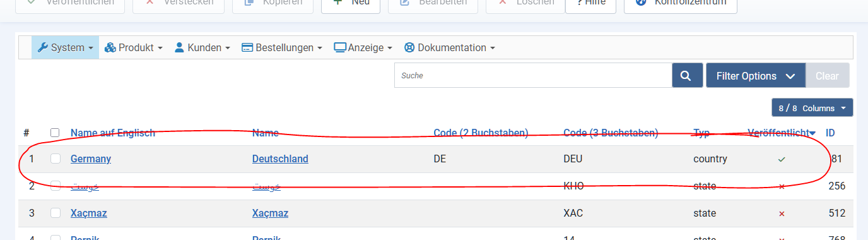The height and width of the screenshot is (240, 868).
Task: Select the checkbox for the Xaçmaz row
Action: pos(56,213)
